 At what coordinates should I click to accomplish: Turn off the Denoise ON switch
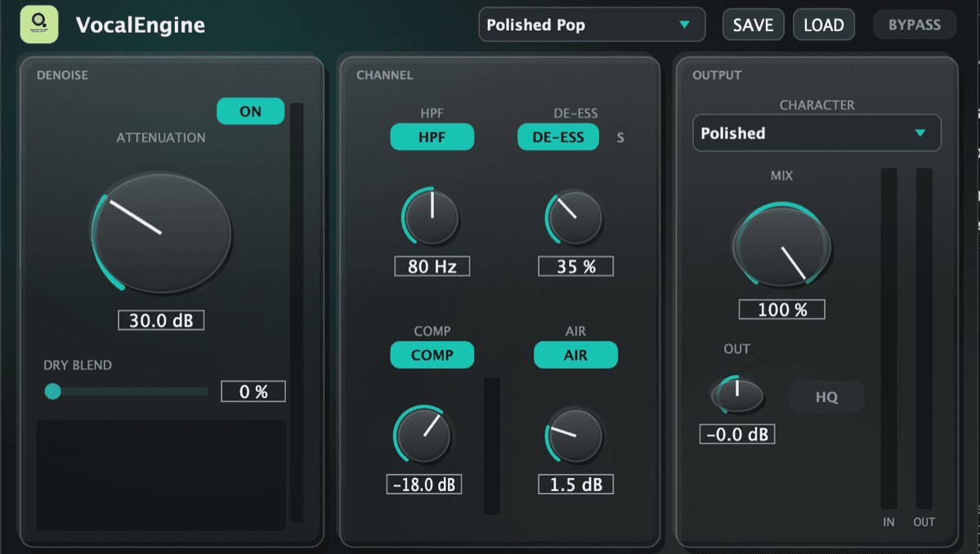point(251,111)
